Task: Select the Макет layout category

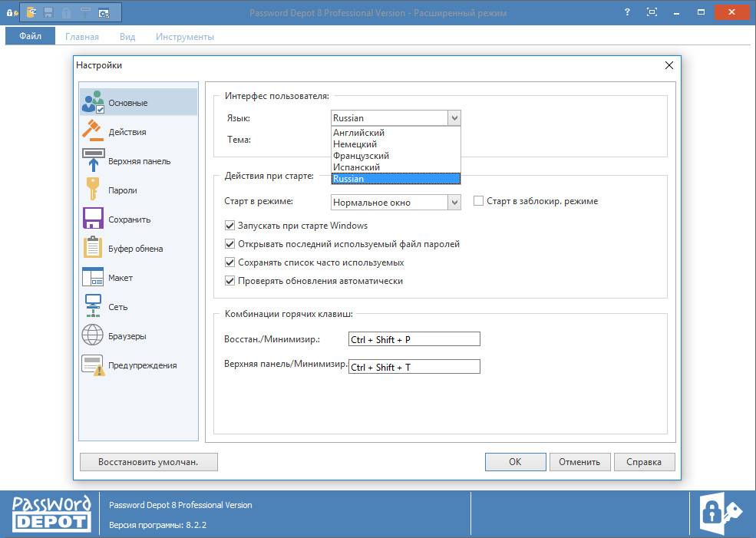Action: click(138, 278)
